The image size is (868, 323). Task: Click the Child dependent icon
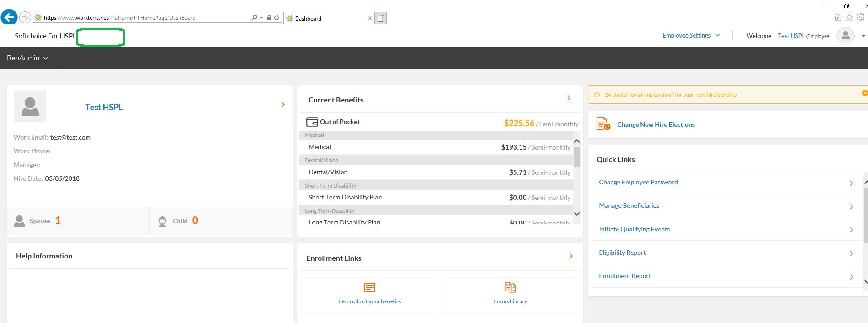(x=163, y=221)
